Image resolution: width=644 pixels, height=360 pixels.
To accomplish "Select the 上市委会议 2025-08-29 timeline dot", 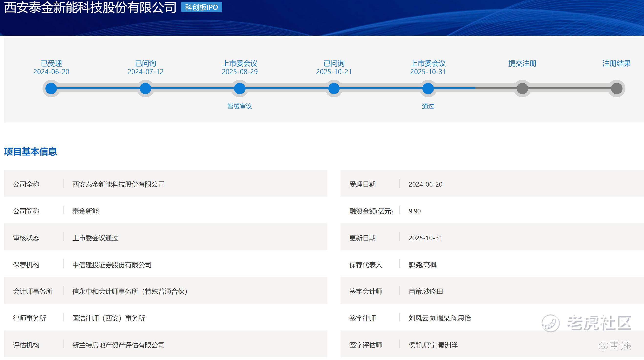I will coord(239,88).
